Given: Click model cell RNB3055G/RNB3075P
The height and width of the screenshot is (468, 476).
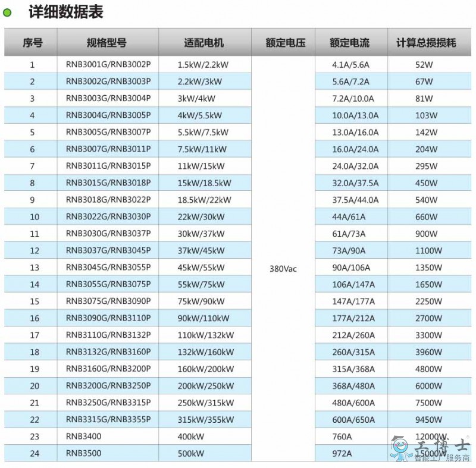Looking at the screenshot, I should point(108,284).
